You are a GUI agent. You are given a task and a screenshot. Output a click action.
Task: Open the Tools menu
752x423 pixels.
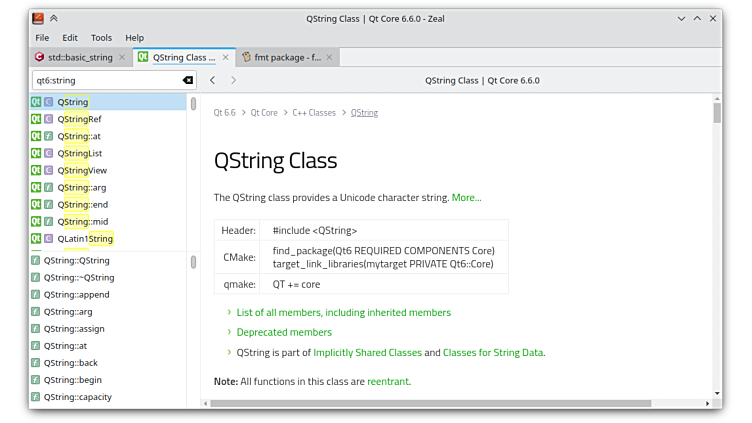101,38
